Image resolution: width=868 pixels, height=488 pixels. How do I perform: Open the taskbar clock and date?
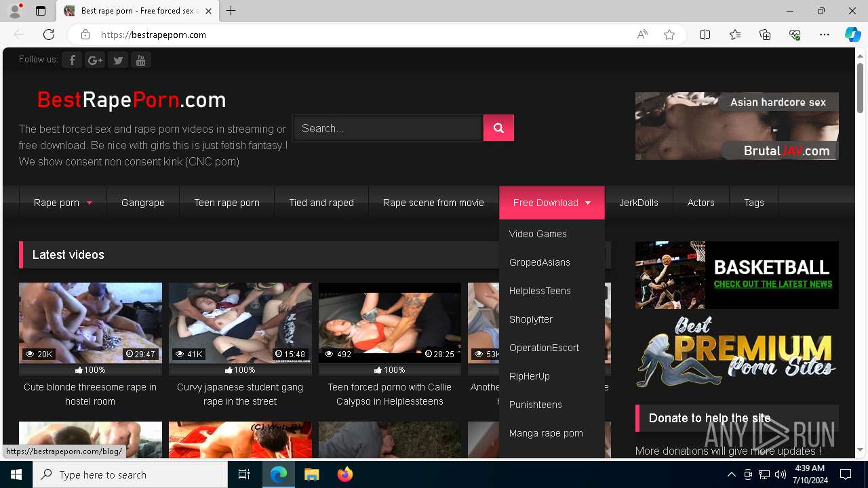tap(809, 474)
